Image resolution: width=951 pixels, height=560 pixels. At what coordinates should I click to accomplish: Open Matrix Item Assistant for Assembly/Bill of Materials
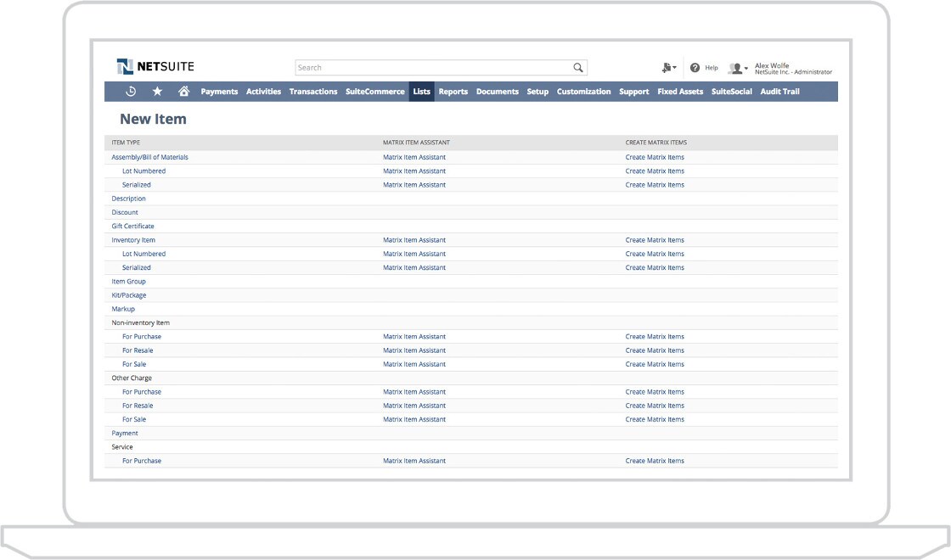click(x=414, y=157)
